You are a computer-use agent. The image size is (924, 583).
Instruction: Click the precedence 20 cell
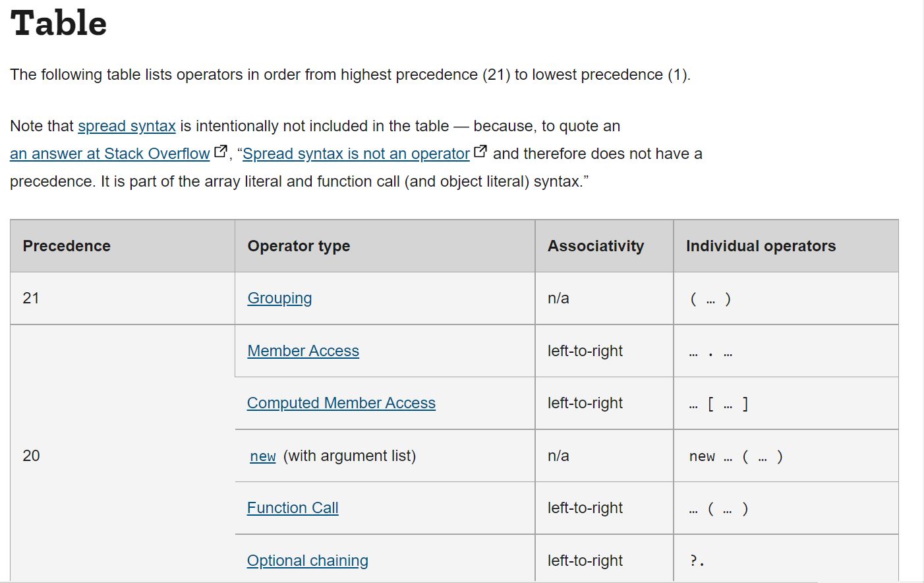123,455
